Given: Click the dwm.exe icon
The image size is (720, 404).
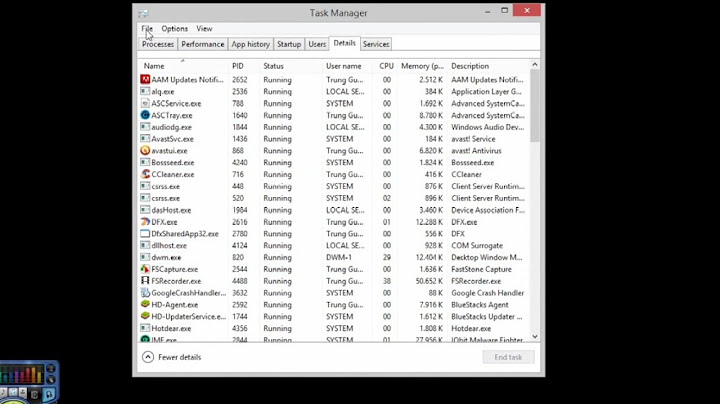Looking at the screenshot, I should [x=145, y=257].
